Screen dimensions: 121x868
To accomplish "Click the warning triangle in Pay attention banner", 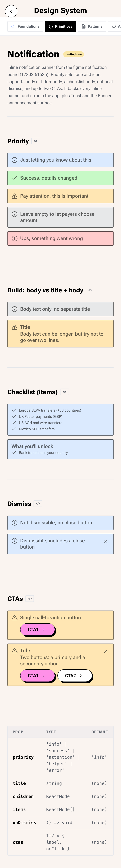I will click(x=14, y=196).
